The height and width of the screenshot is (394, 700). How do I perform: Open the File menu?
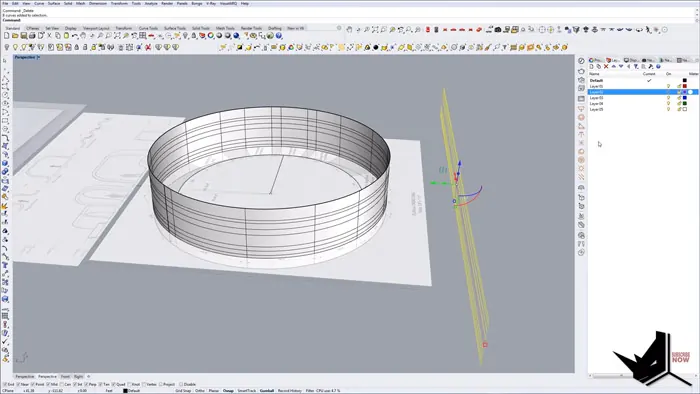point(5,3)
